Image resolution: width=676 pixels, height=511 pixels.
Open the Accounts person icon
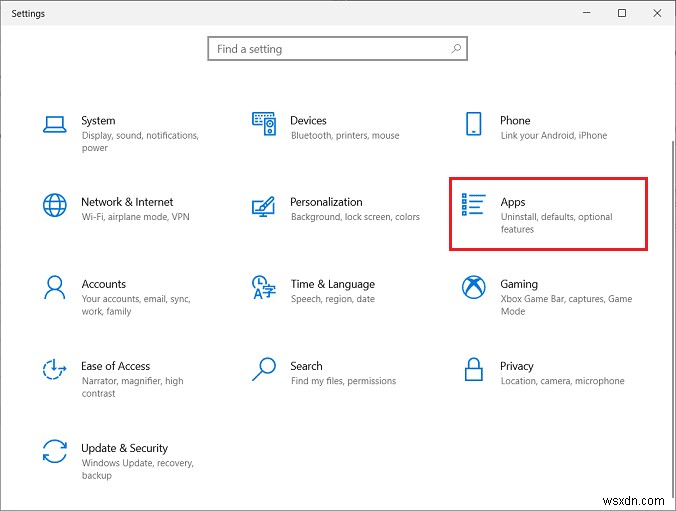[55, 287]
